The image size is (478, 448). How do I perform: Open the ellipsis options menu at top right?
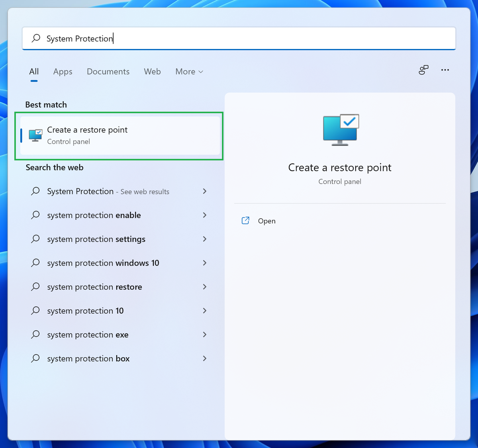(445, 70)
